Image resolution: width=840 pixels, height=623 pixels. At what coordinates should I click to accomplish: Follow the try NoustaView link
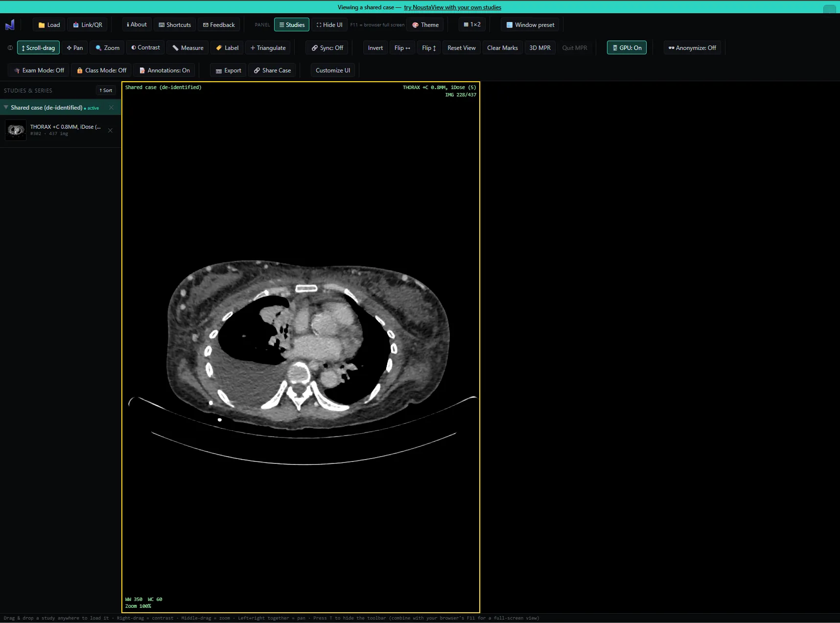[x=452, y=7]
